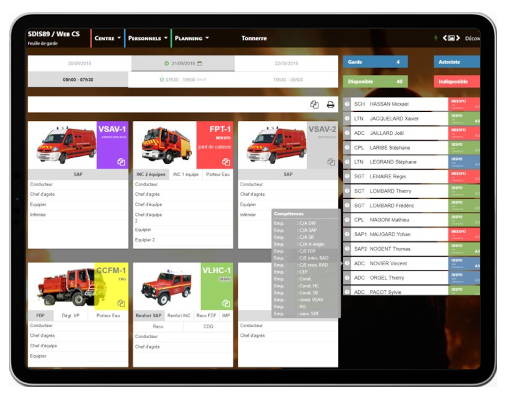Select the 22/09/2018 date tab
The image size is (505, 395).
pyautogui.click(x=286, y=63)
